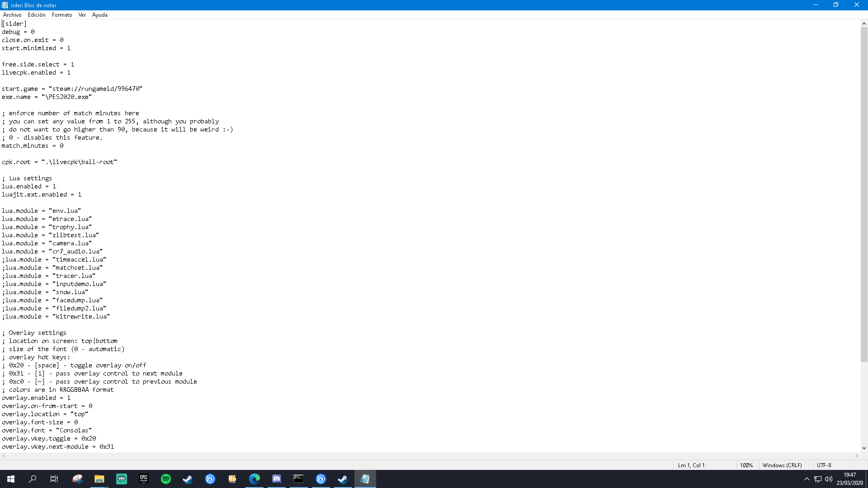Open the Ver menu
868x488 pixels.
pyautogui.click(x=82, y=15)
